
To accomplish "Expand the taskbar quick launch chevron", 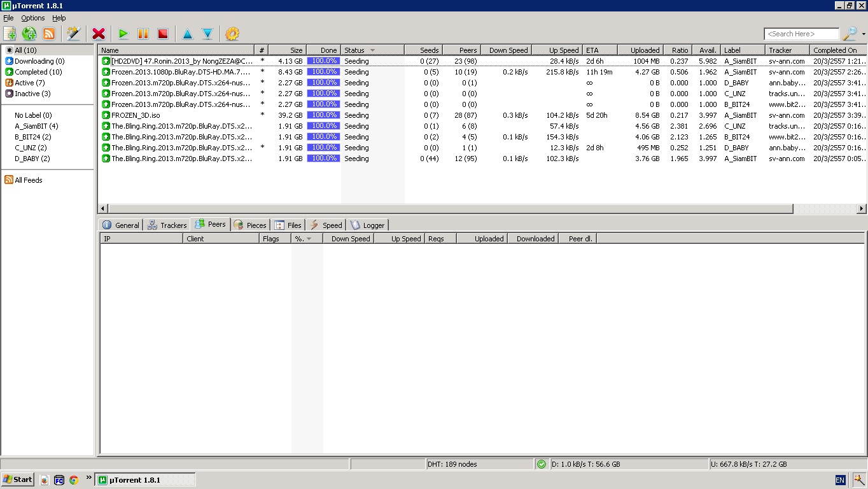I will click(88, 477).
